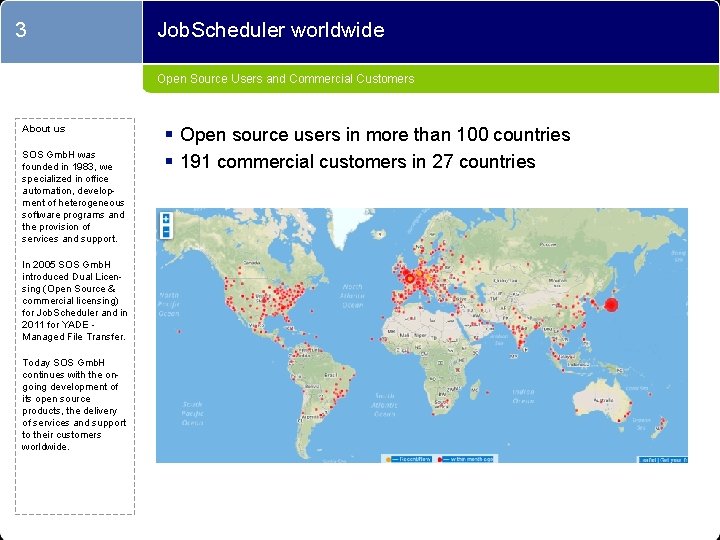This screenshot has width=720, height=540.
Task: Click the paragraph starting 'SOS GmbH was founded in 1983'
Action: coord(73,197)
